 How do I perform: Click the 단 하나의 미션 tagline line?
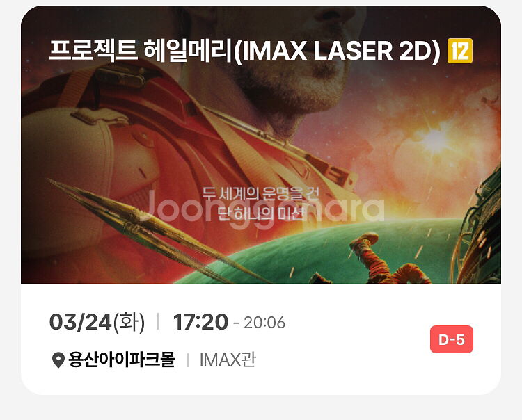click(x=261, y=213)
